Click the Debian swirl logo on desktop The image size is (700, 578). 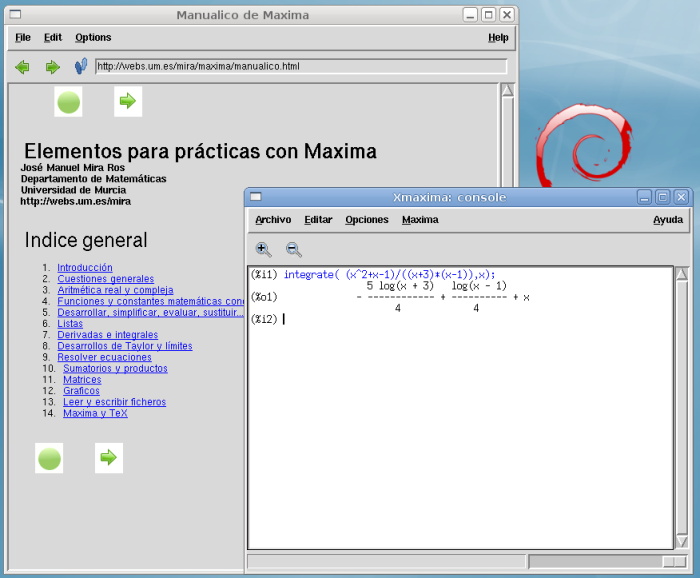pos(585,146)
